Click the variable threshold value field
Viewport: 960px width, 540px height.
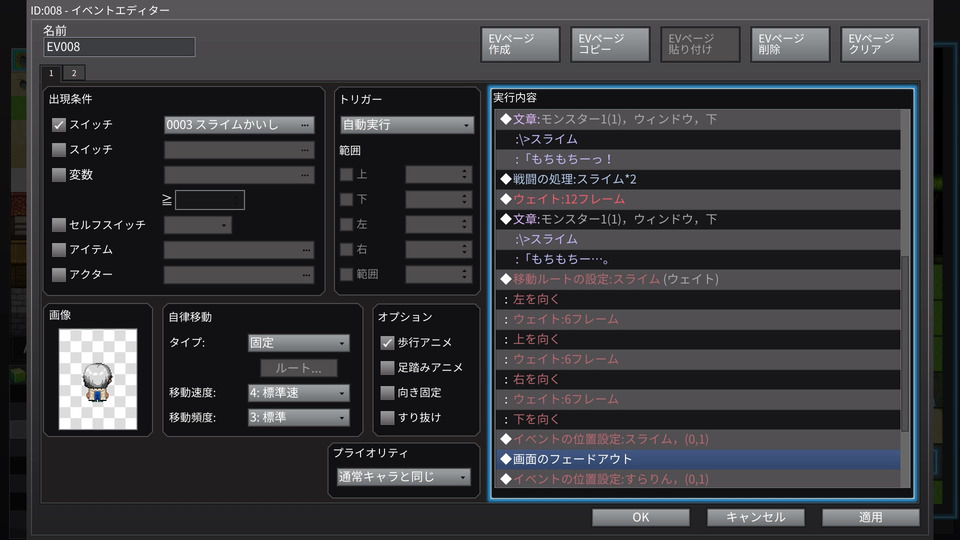click(210, 200)
